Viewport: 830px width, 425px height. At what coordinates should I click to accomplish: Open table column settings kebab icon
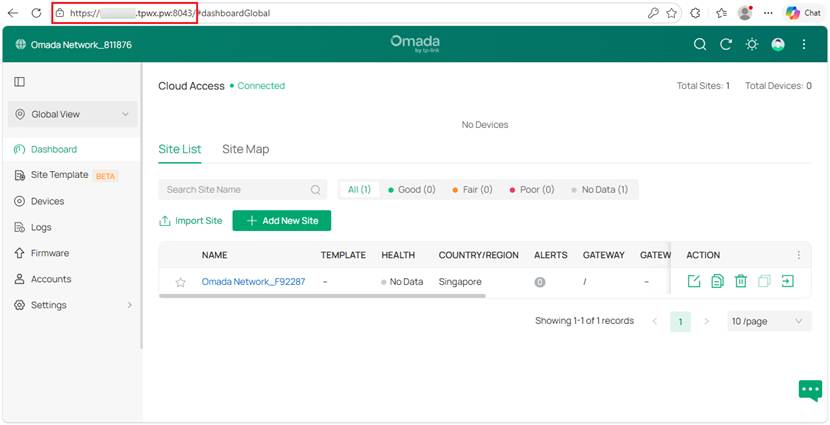click(799, 255)
